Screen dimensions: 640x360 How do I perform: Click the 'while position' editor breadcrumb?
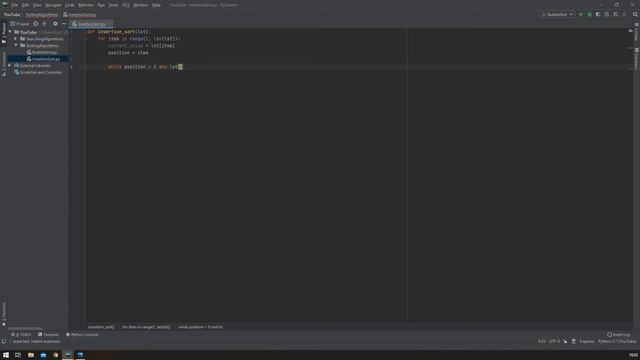click(x=200, y=327)
